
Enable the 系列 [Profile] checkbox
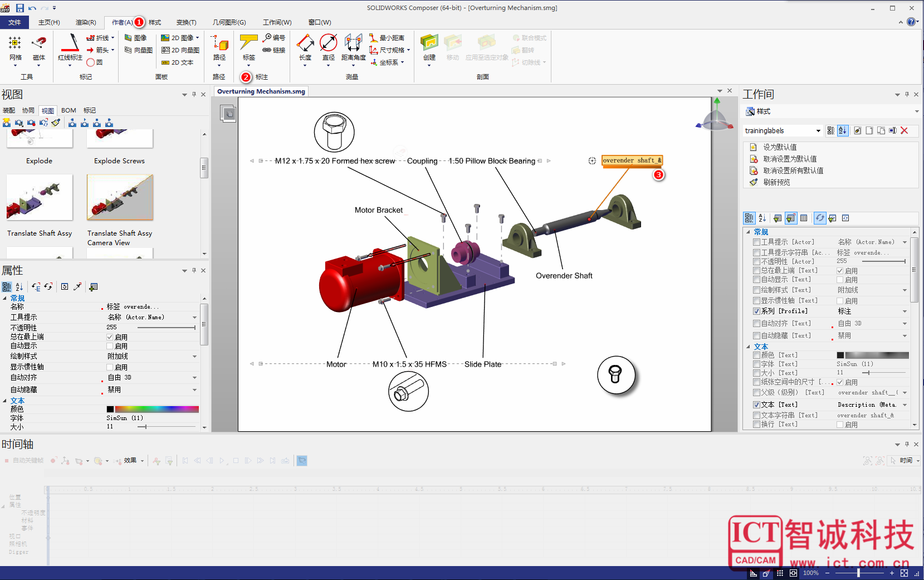coord(756,311)
